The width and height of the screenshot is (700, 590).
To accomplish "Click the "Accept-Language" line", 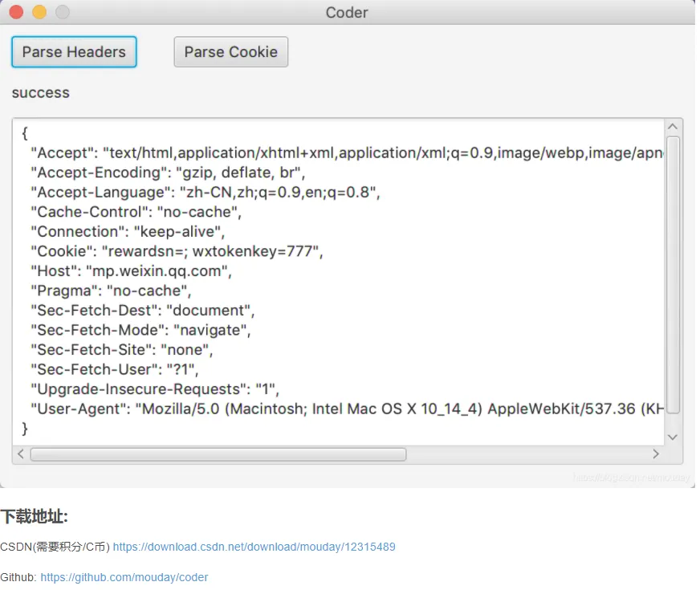I will (206, 193).
